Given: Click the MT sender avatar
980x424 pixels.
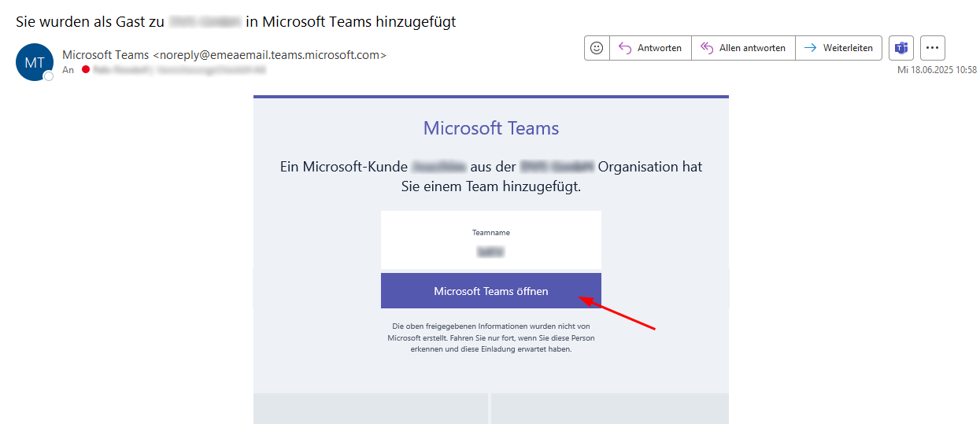Looking at the screenshot, I should (35, 62).
